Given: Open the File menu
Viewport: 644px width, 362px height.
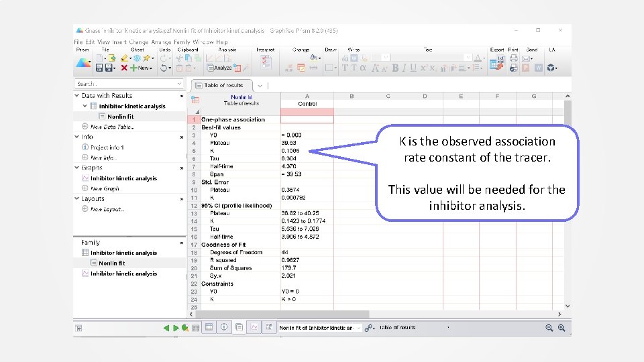Looking at the screenshot, I should pyautogui.click(x=78, y=42).
